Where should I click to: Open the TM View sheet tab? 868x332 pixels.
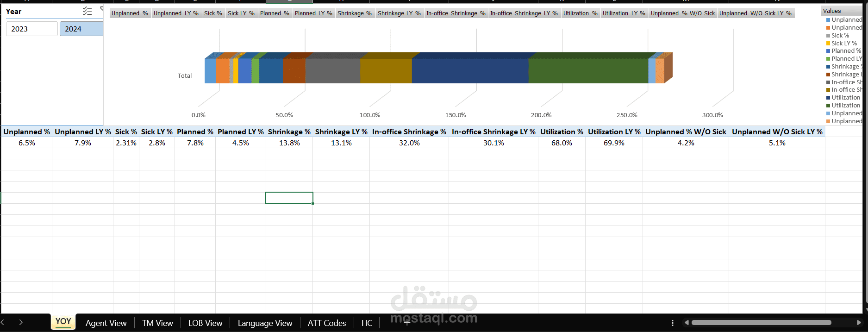(x=157, y=323)
